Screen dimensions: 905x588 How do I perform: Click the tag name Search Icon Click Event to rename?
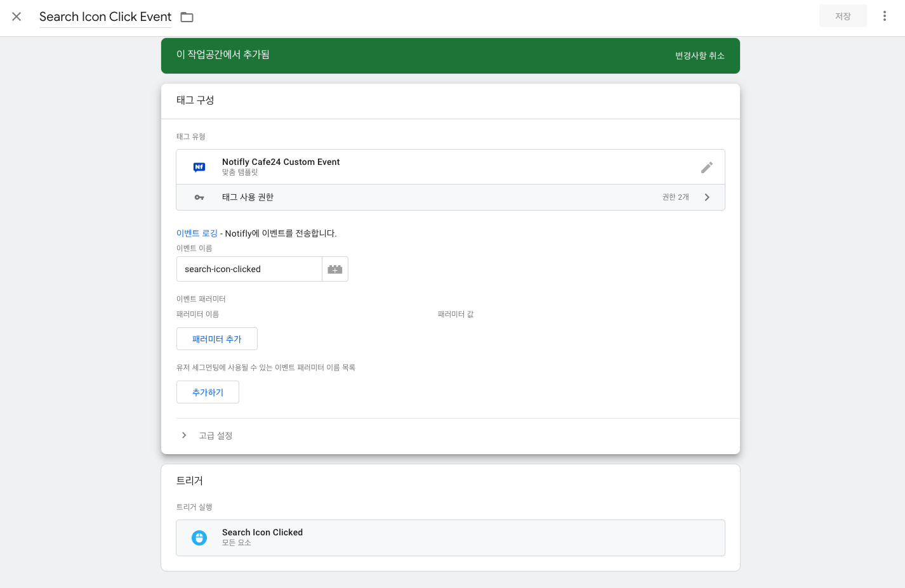point(105,17)
